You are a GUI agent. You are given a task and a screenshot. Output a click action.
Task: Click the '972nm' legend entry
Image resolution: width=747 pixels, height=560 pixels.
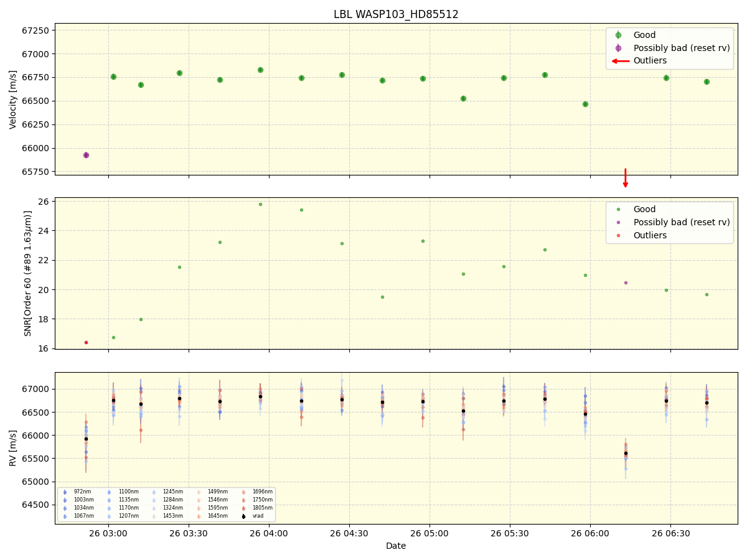pos(82,492)
